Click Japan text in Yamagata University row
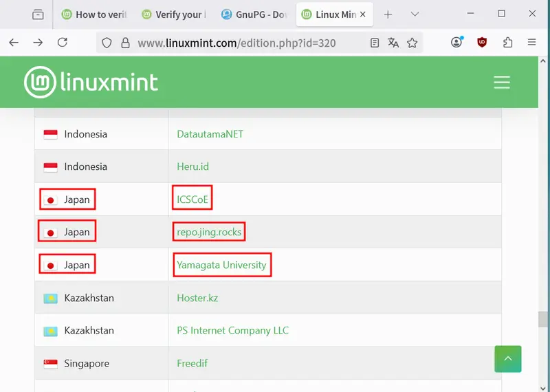550x392 pixels. point(77,265)
